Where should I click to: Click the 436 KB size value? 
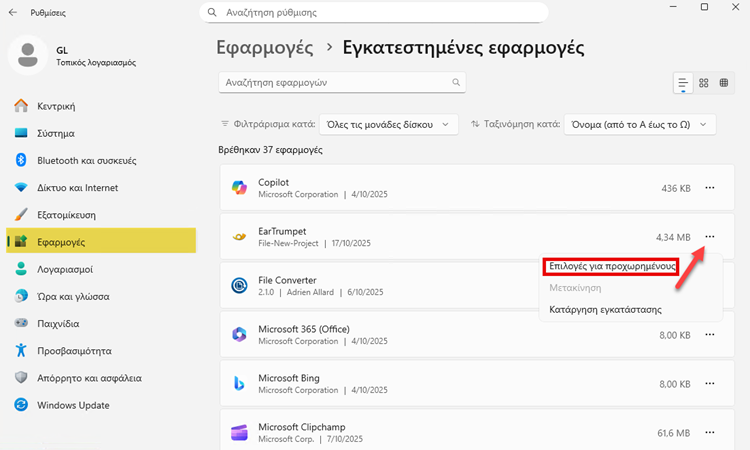click(676, 188)
